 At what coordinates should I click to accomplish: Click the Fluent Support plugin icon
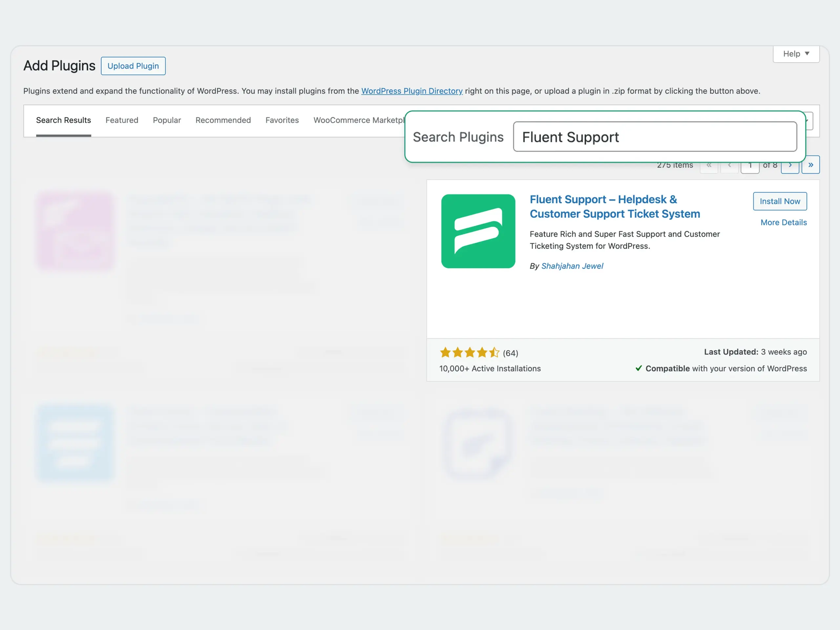click(x=478, y=231)
